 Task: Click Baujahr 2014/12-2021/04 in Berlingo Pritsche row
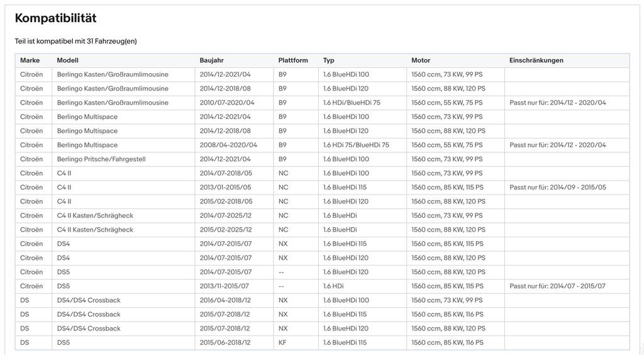(x=226, y=159)
